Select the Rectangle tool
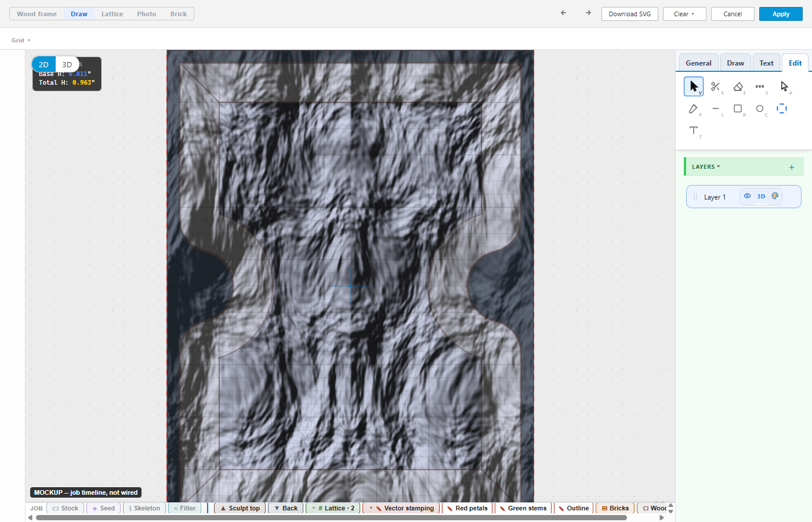The image size is (812, 522). coord(738,108)
